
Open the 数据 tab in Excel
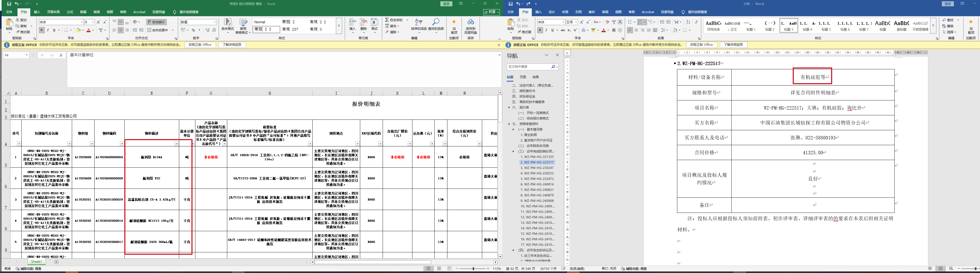[x=83, y=12]
